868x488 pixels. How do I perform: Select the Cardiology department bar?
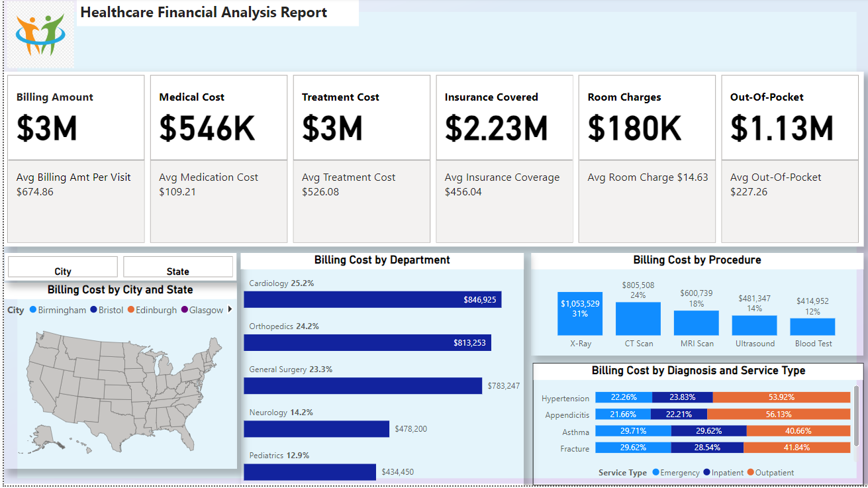pos(372,300)
